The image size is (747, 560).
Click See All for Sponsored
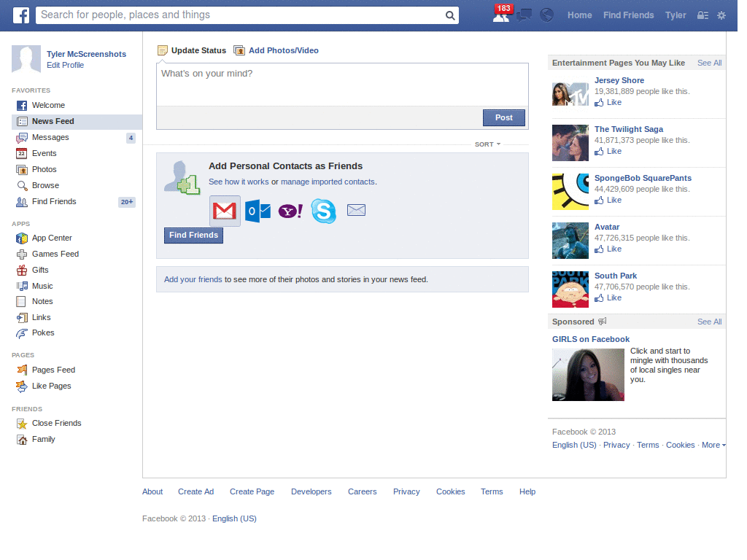[x=709, y=322]
